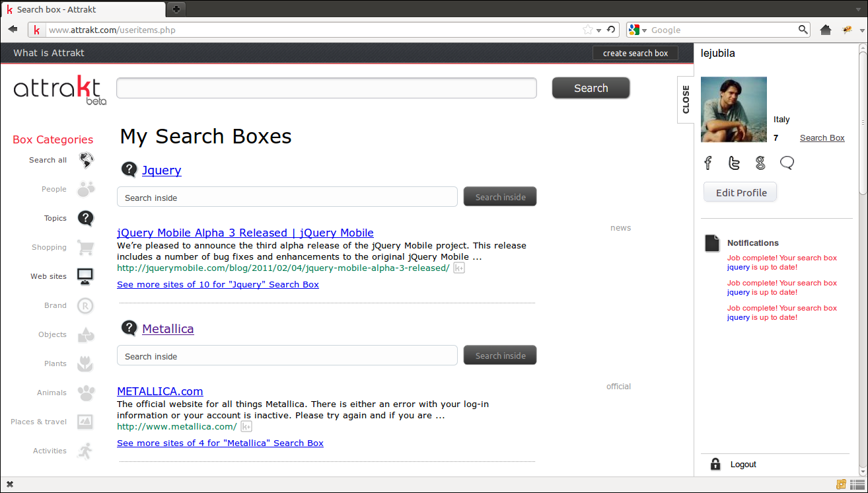Open the jQuery Mobile Alpha 3 Released link

[245, 233]
